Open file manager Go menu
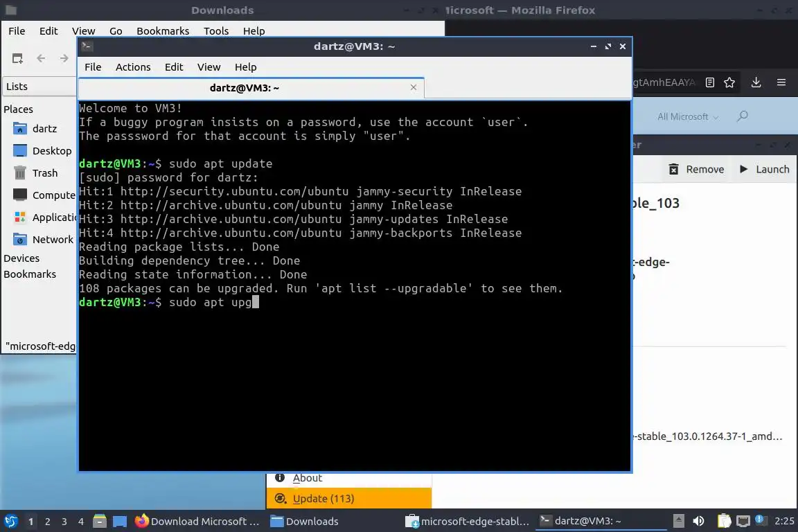The width and height of the screenshot is (798, 532). [116, 31]
